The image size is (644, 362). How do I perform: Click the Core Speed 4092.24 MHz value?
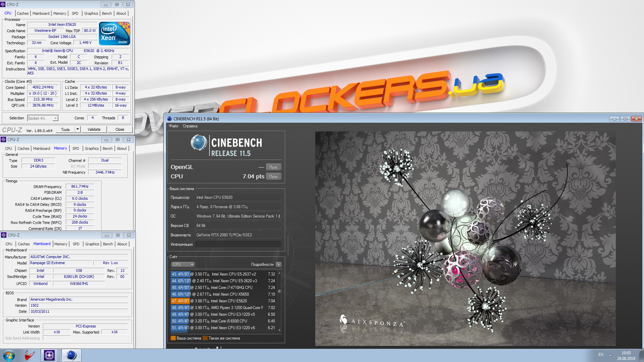coord(43,87)
